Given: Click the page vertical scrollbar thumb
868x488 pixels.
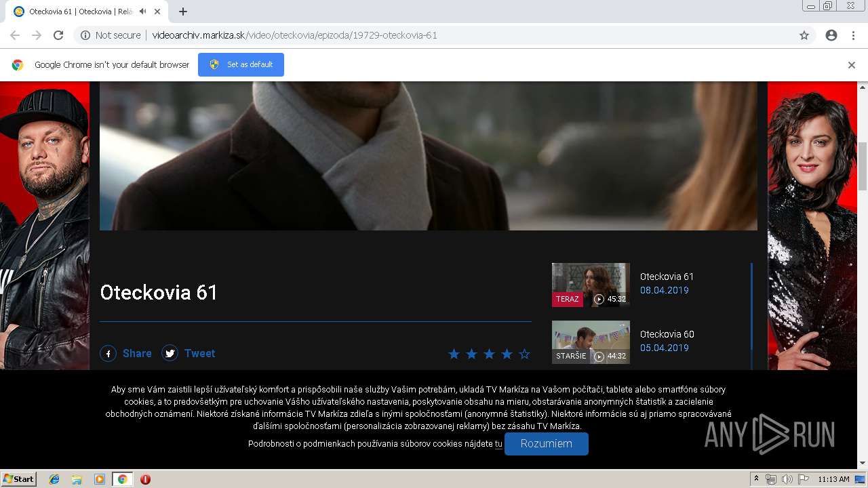Looking at the screenshot, I should tap(863, 166).
